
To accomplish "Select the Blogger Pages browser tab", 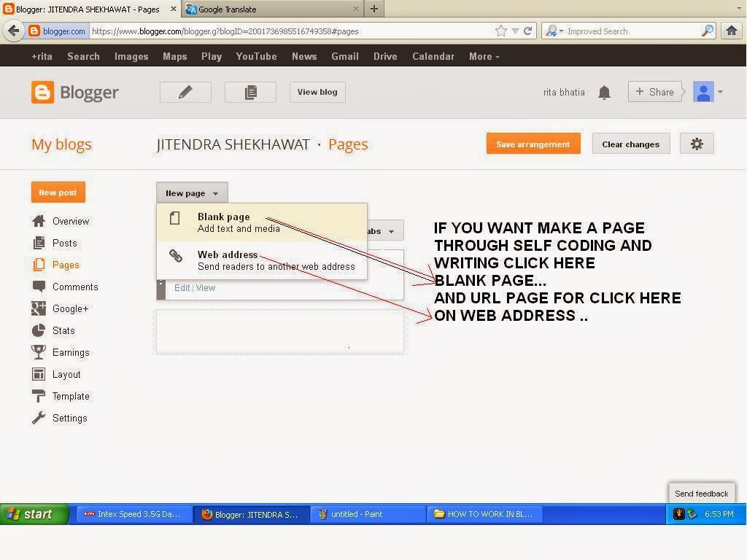I will point(90,9).
